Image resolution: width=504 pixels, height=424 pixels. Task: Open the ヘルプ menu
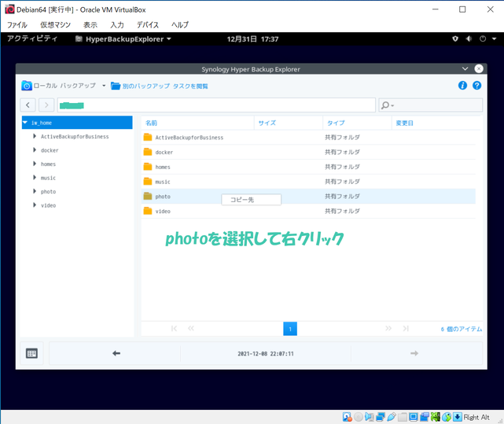(180, 24)
